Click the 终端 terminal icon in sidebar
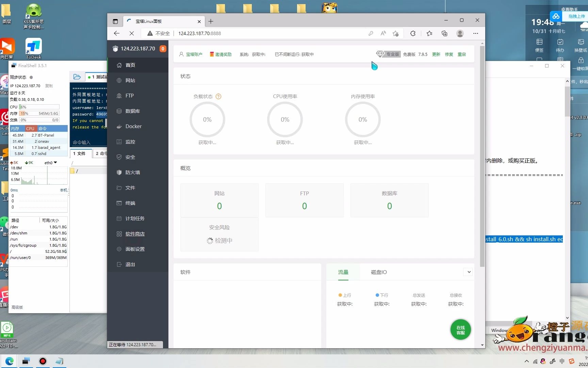Screen dimensions: 588x368 tap(119, 203)
